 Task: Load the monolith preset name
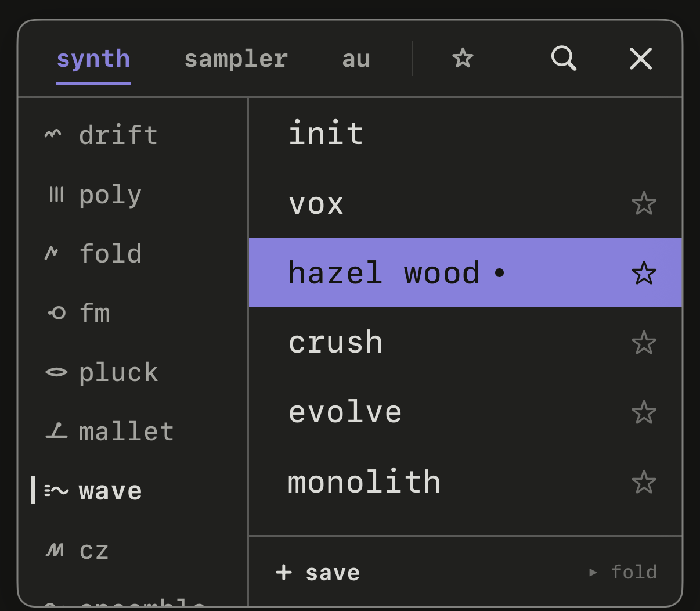click(365, 482)
